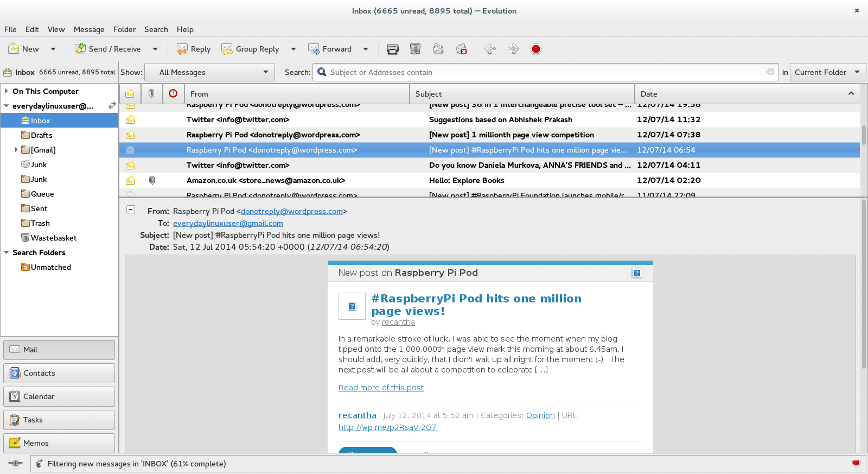868x474 pixels.
Task: Toggle online/offline mode icon in status bar
Action: click(x=16, y=464)
